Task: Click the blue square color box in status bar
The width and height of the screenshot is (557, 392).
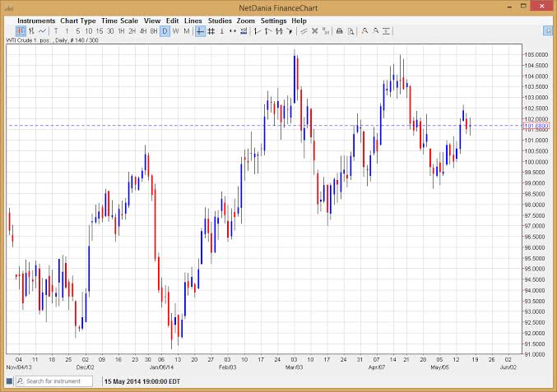Action: 9,381
